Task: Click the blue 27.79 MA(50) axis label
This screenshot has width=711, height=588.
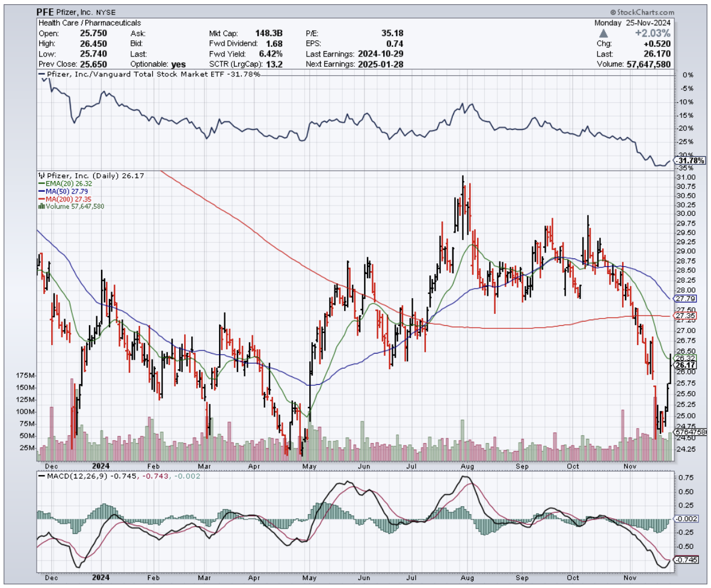Action: click(685, 298)
